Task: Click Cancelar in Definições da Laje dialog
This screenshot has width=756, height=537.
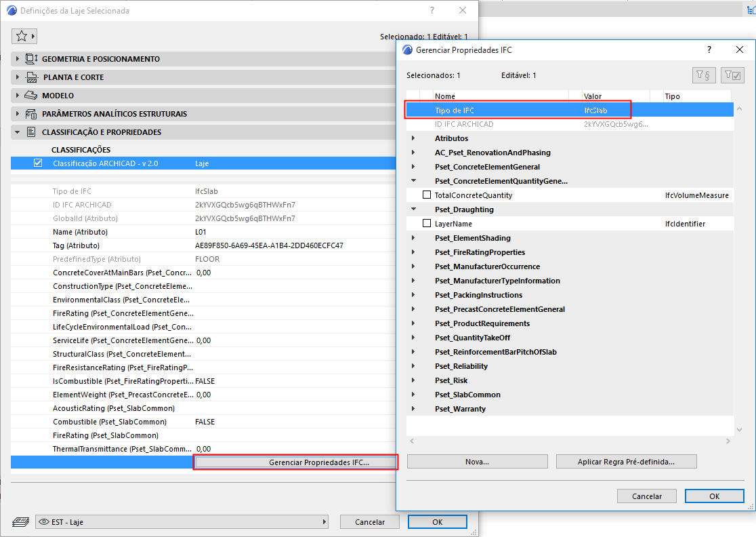Action: point(370,522)
